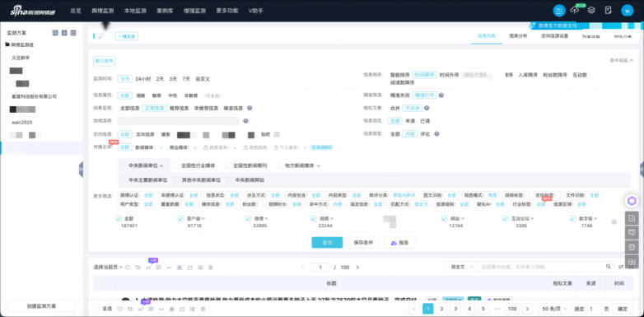Click help icon next to 噪音信息

[x=250, y=108]
